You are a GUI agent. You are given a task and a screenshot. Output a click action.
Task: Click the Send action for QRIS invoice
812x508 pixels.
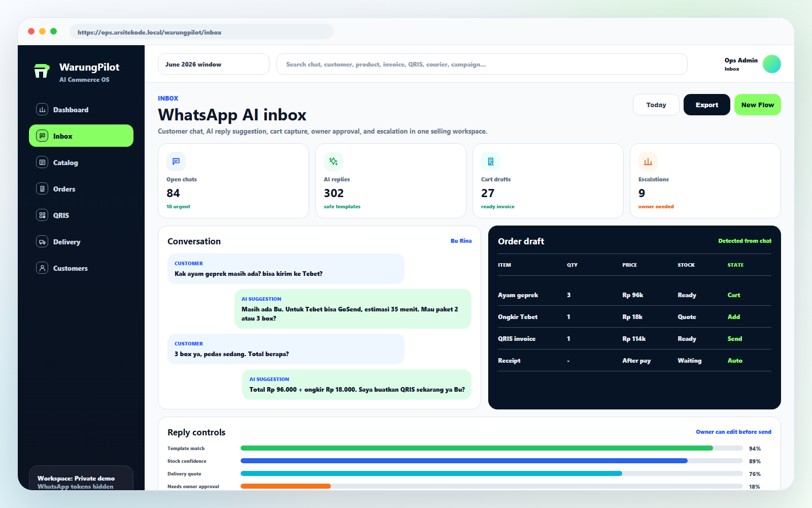(x=734, y=339)
